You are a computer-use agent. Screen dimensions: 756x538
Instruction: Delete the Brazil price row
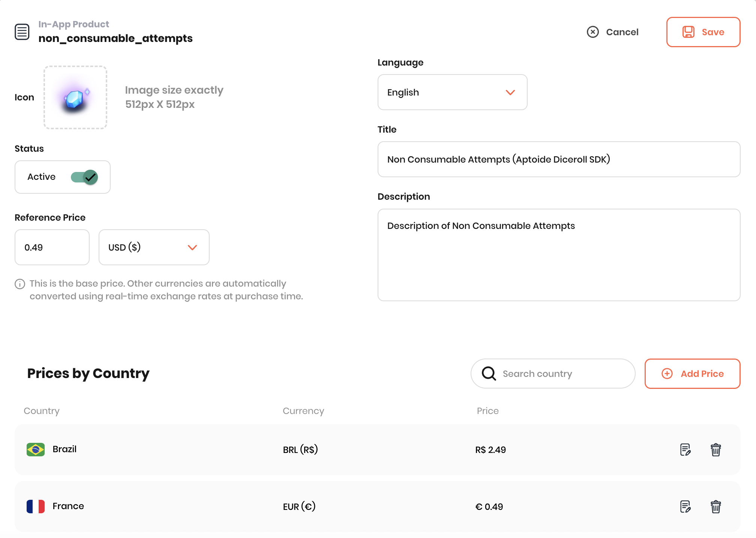[x=715, y=450]
